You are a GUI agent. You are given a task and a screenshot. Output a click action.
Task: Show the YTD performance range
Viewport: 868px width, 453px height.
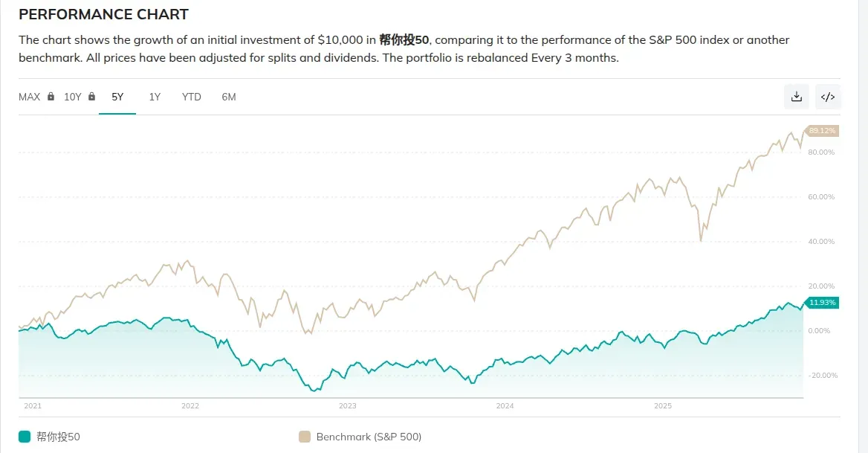click(192, 97)
